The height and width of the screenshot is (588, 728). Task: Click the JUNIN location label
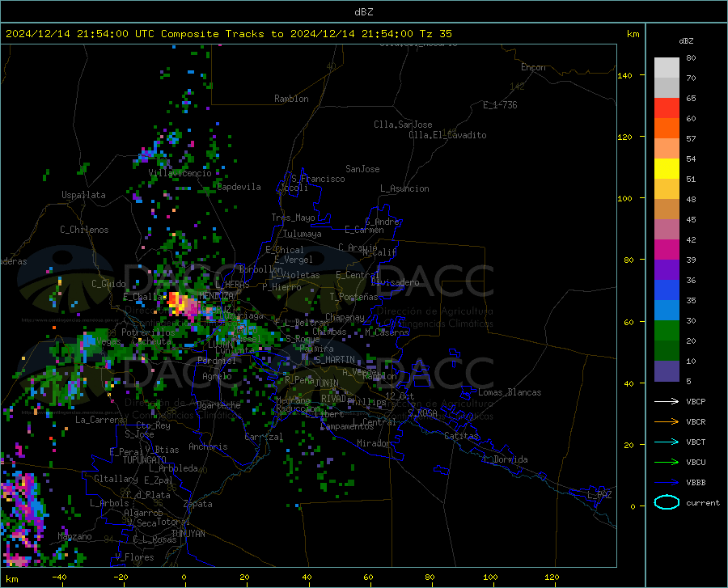tap(327, 383)
